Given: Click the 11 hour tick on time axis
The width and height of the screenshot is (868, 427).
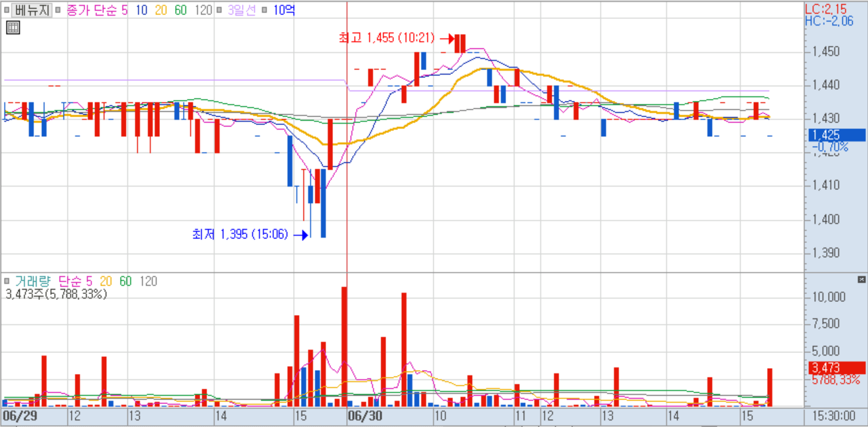Looking at the screenshot, I should pyautogui.click(x=521, y=417).
